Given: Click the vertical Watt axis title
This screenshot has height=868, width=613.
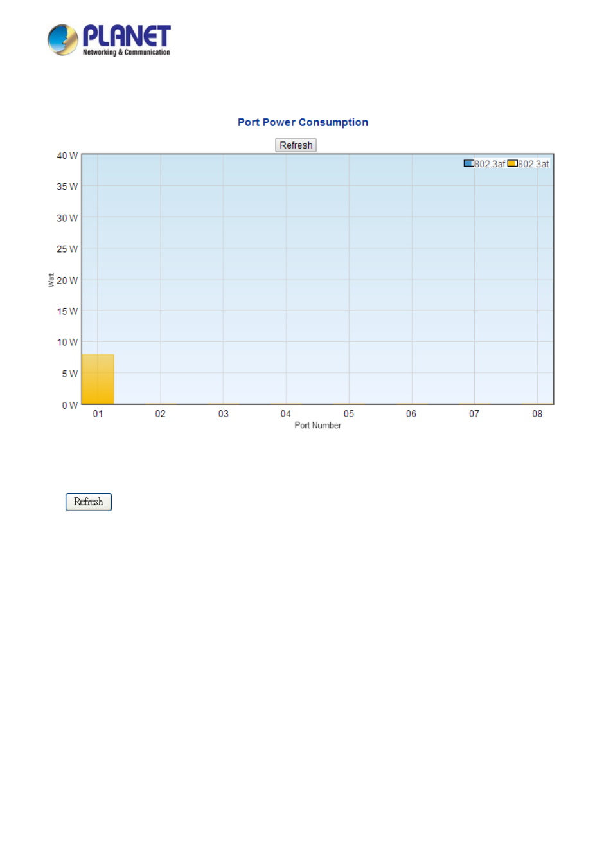Looking at the screenshot, I should click(51, 280).
